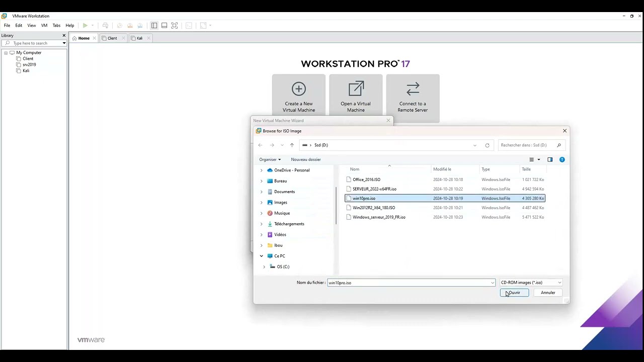Open the Library search dropdown arrow
Image resolution: width=644 pixels, height=362 pixels.
64,43
